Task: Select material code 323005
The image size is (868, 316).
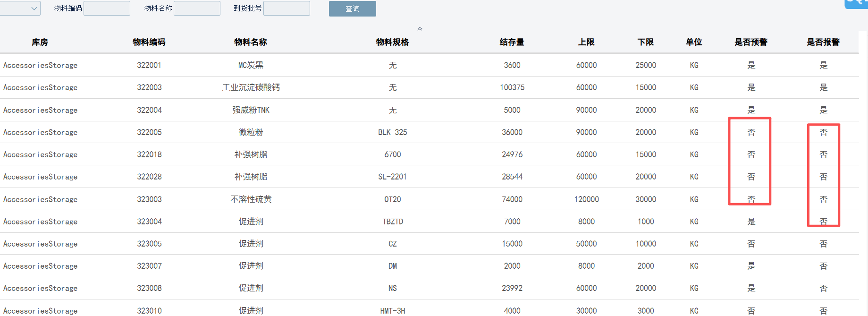Action: coord(149,244)
